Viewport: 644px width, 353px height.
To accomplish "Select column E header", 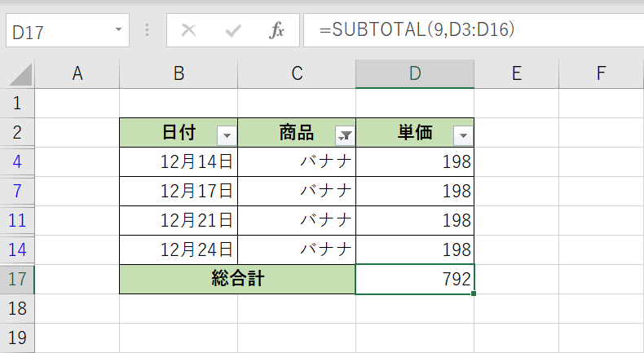I will 517,74.
